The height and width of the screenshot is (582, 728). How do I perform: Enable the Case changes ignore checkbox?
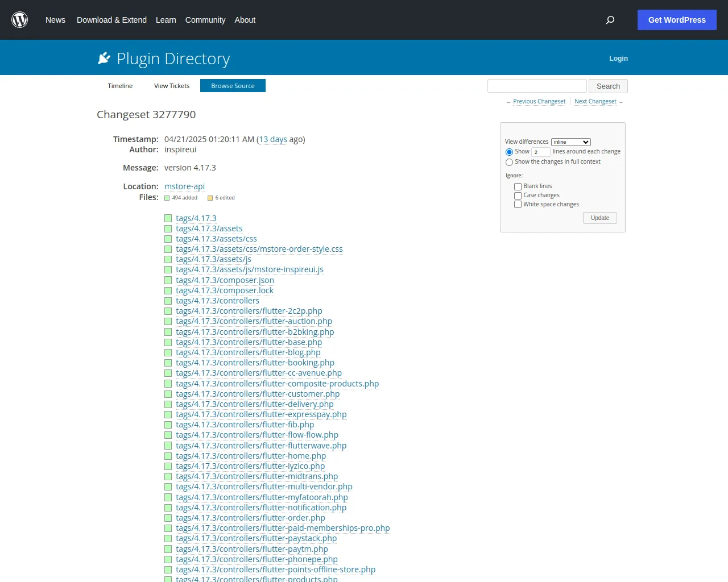pos(518,196)
